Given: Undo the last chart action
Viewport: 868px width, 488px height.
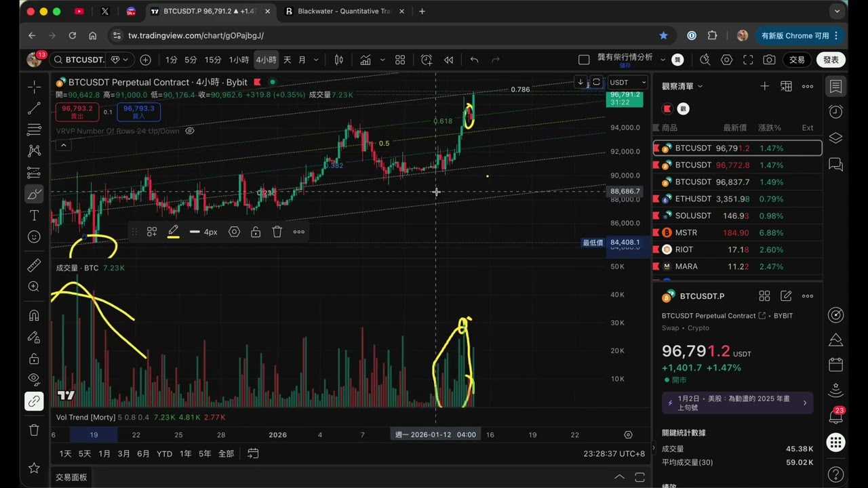Looking at the screenshot, I should tap(474, 60).
